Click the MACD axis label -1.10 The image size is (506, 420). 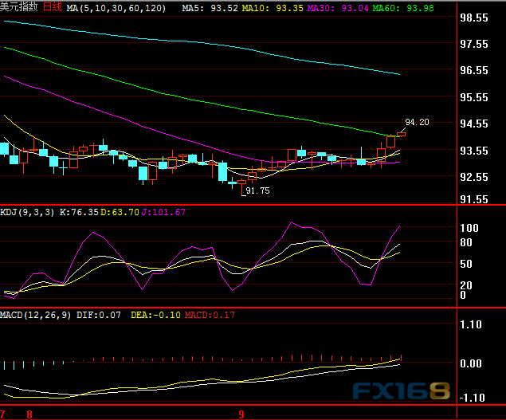tap(472, 398)
